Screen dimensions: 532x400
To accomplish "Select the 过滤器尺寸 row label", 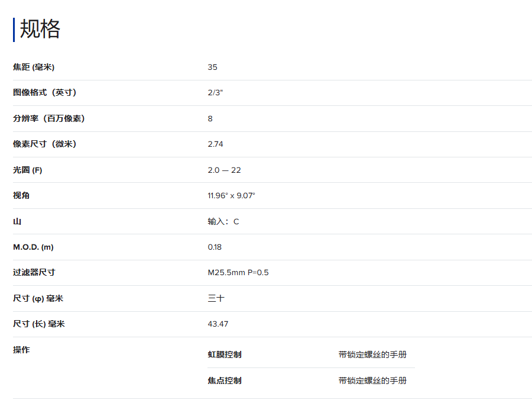I will [34, 273].
